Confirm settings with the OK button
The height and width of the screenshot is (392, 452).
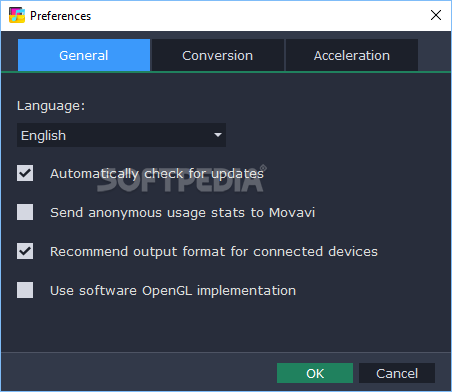pos(315,373)
